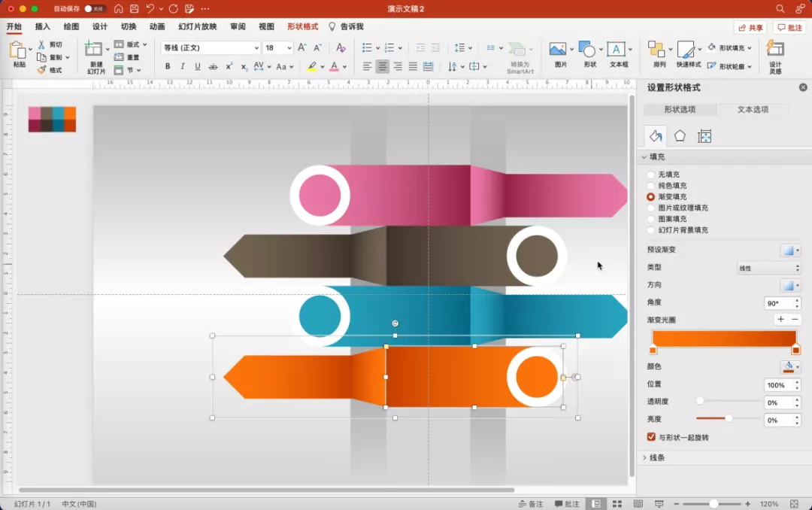
Task: Open the Insert ribbon tab
Action: 42,26
